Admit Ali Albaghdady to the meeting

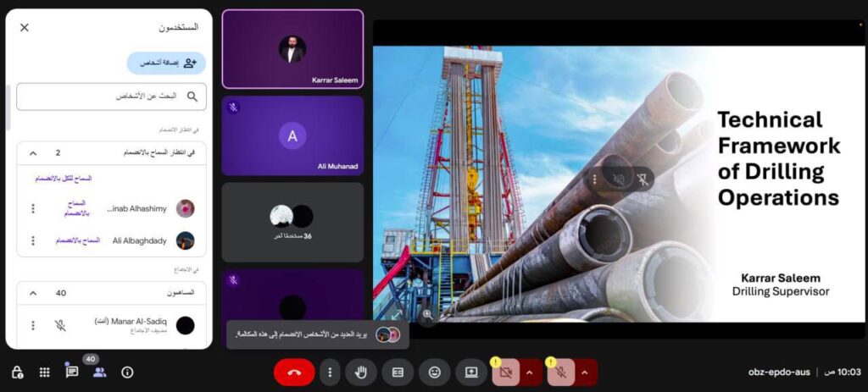click(x=77, y=240)
